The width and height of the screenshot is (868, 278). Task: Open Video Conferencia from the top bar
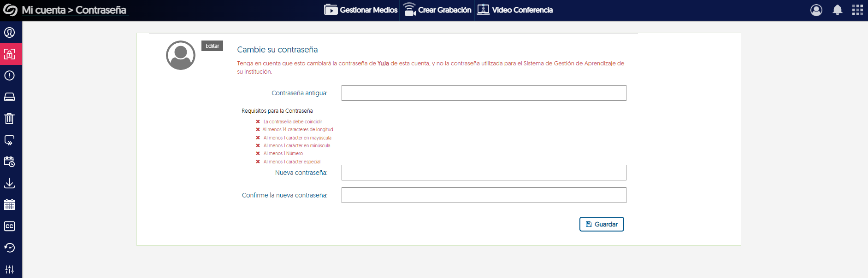tap(515, 10)
